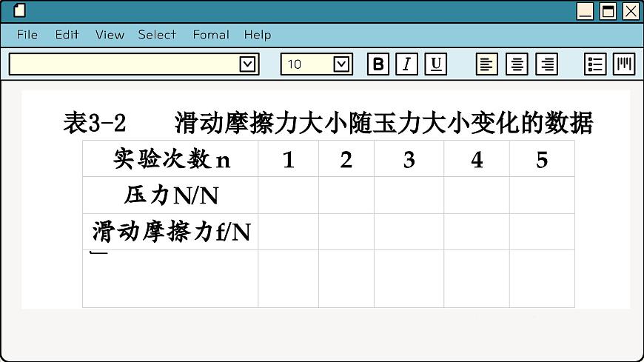Screen dimensions: 644x362
Task: Toggle italic formatting
Action: (x=406, y=64)
